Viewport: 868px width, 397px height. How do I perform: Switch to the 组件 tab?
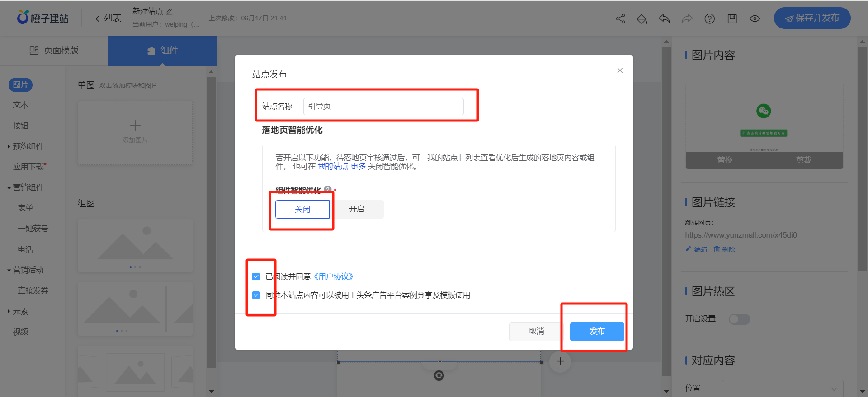pyautogui.click(x=163, y=51)
